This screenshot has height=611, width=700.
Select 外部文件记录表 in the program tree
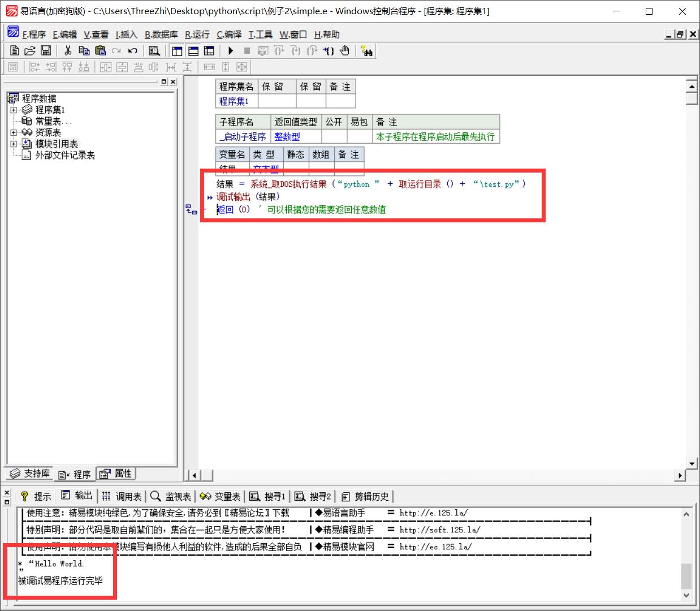(65, 155)
